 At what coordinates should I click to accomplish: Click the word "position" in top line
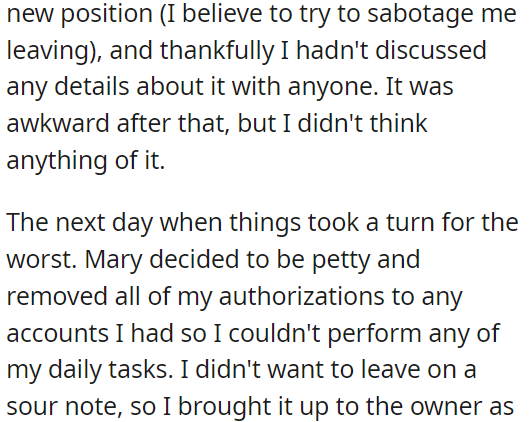tap(107, 16)
